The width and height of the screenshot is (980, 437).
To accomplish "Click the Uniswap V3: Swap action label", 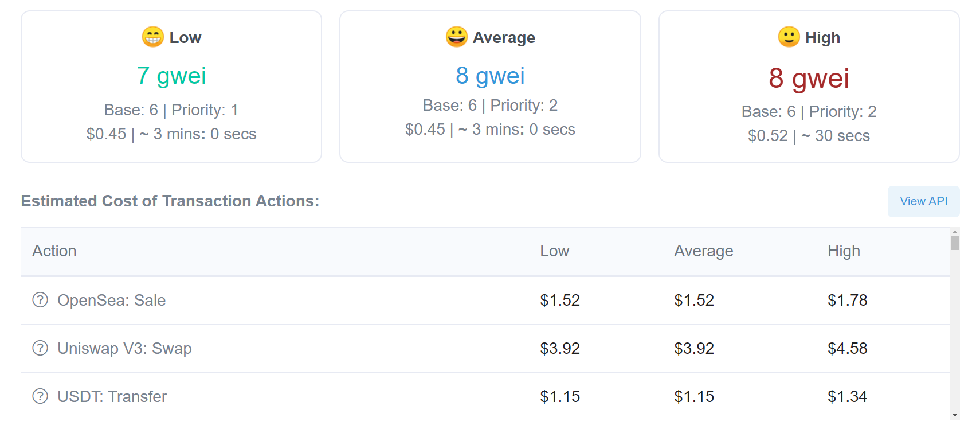I will 124,349.
